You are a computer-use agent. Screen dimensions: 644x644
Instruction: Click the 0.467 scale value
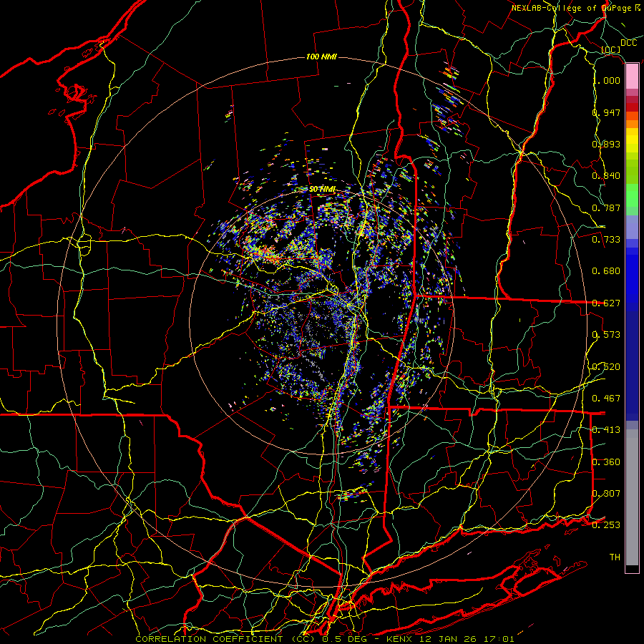tap(606, 399)
